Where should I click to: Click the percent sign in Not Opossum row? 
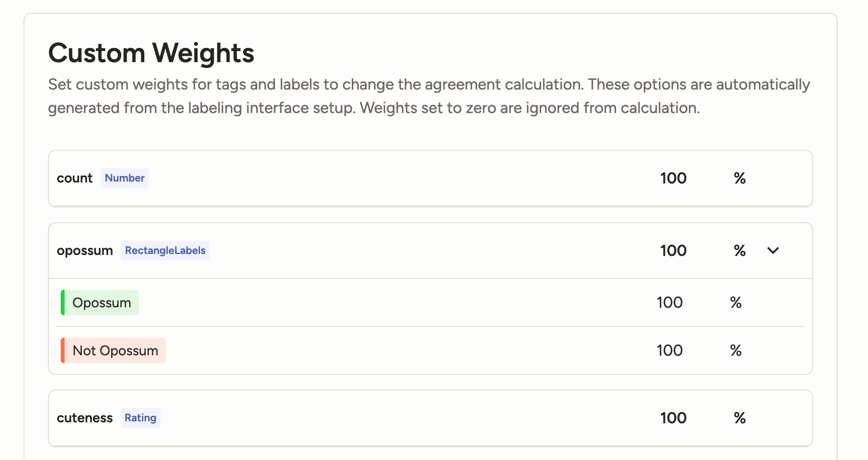click(x=735, y=350)
